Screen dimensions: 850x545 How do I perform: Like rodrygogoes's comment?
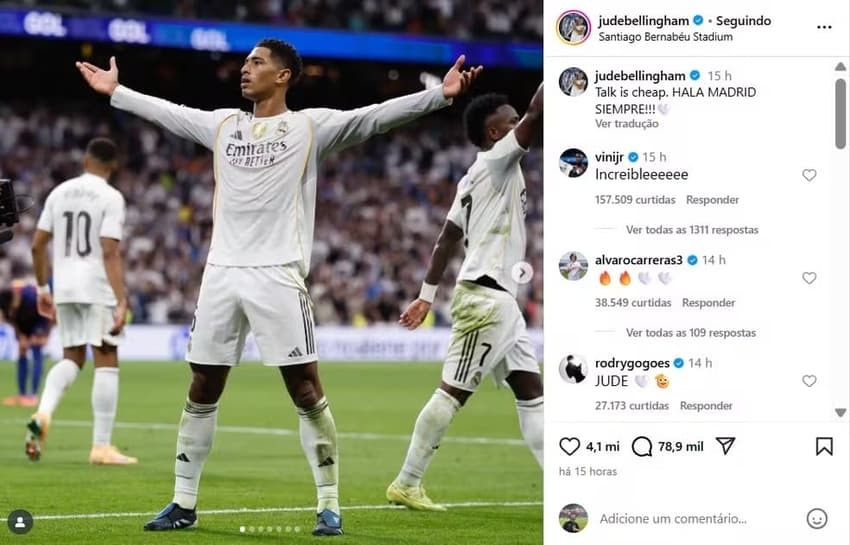pyautogui.click(x=809, y=381)
